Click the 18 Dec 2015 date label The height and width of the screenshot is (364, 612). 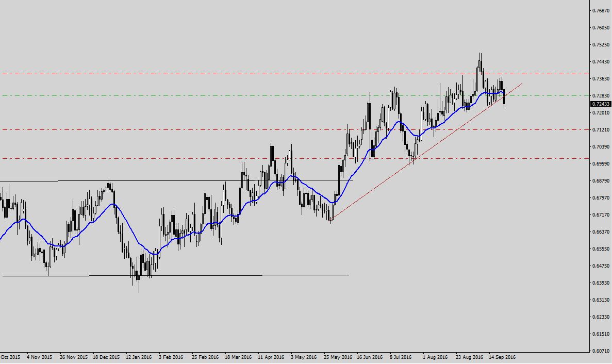click(106, 357)
